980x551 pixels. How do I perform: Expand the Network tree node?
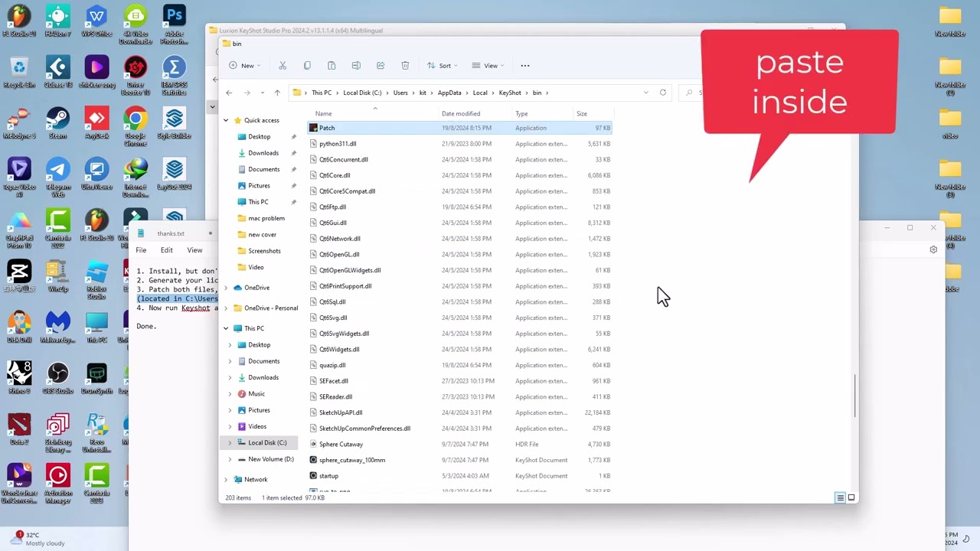click(x=226, y=480)
